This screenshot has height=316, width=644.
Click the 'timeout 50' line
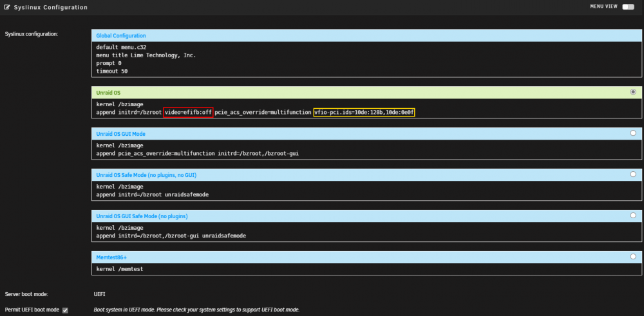point(111,71)
